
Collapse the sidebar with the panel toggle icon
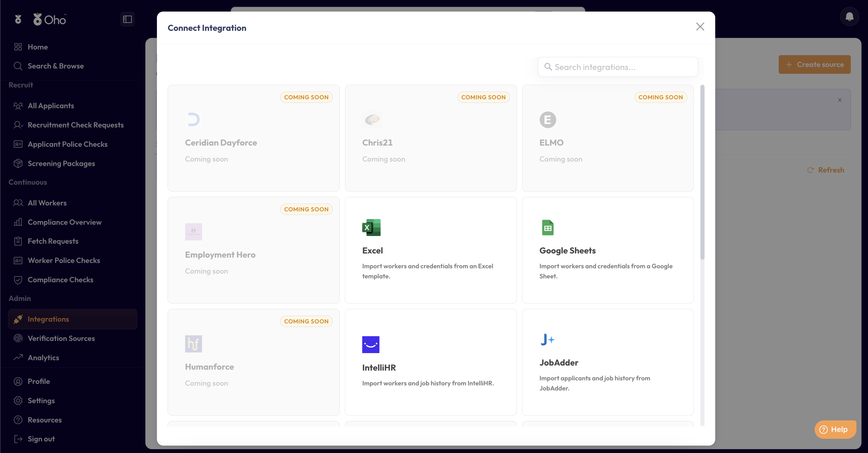tap(127, 19)
